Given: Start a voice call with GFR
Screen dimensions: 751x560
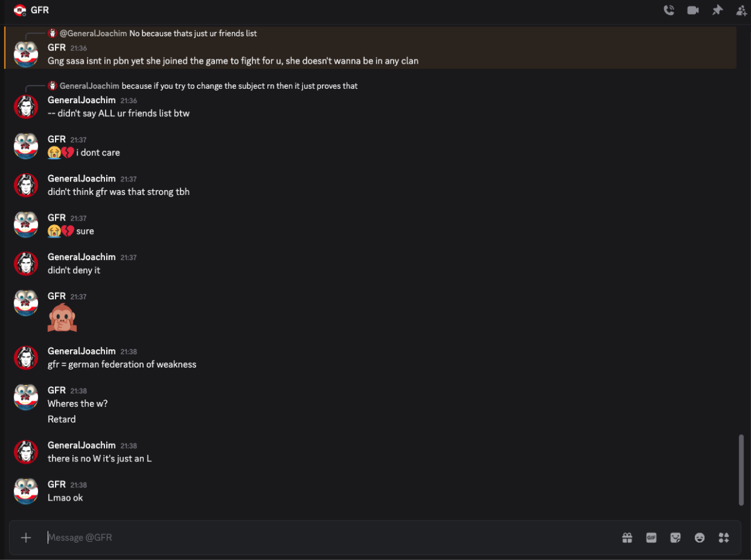Looking at the screenshot, I should pyautogui.click(x=669, y=10).
